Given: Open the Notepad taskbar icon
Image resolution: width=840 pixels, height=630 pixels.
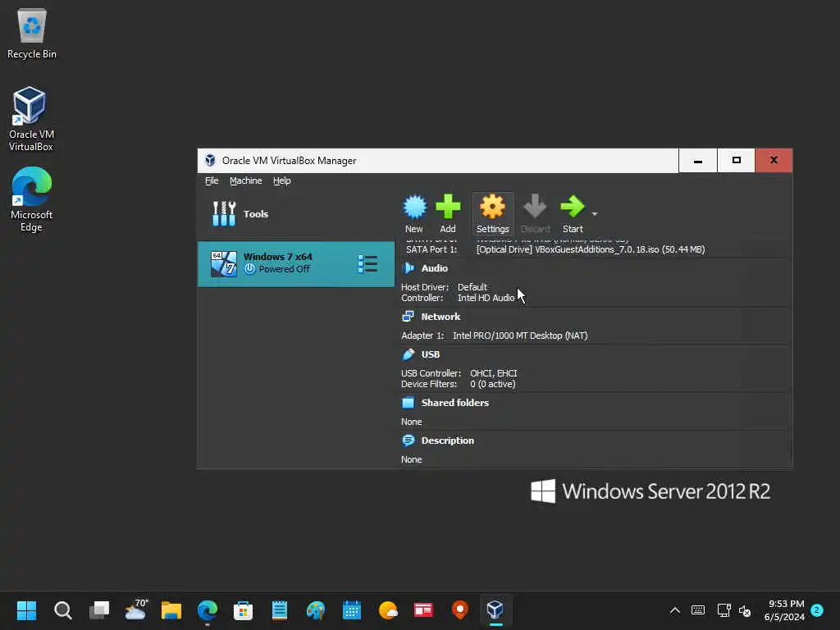Looking at the screenshot, I should (x=280, y=610).
